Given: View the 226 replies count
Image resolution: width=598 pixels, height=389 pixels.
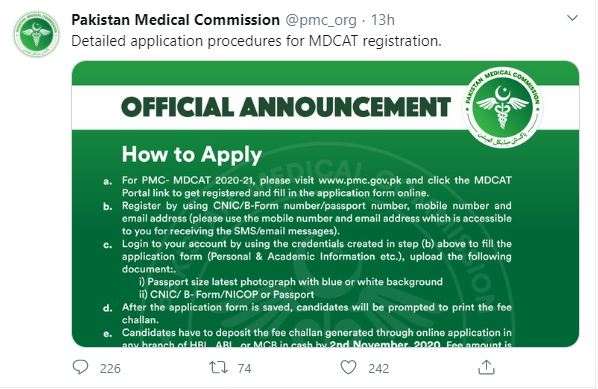Looking at the screenshot, I should [x=110, y=368].
